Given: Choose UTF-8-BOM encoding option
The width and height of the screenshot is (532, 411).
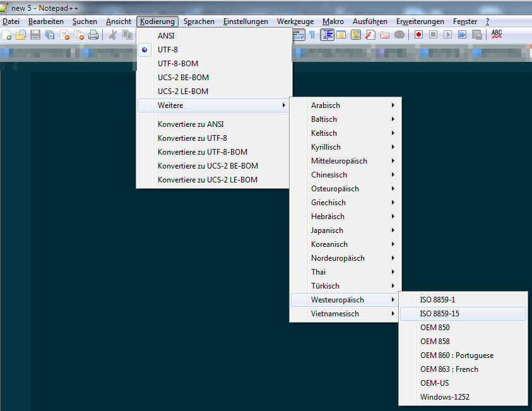Looking at the screenshot, I should click(x=214, y=64).
